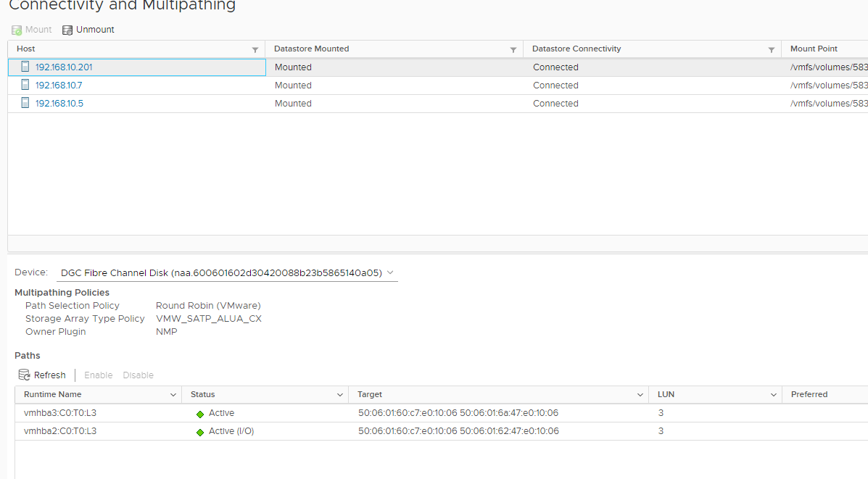Image resolution: width=868 pixels, height=479 pixels.
Task: Click the host icon beside 192.168.10.201
Action: (25, 67)
